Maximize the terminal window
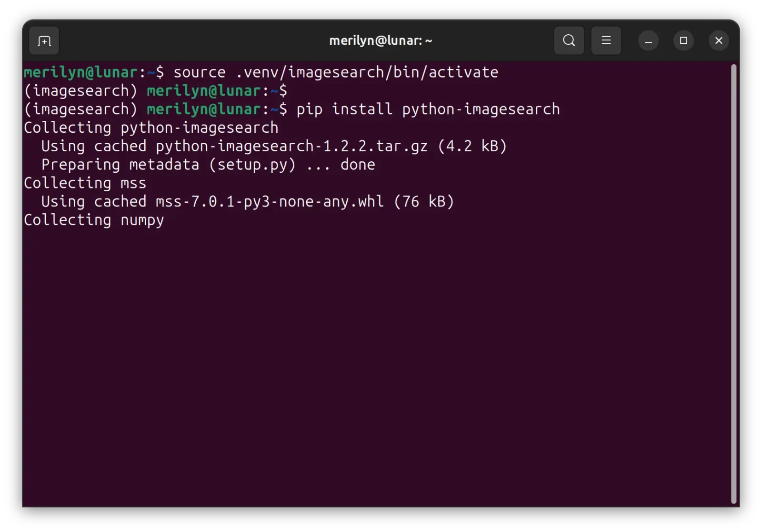Viewport: 762px width, 532px height. point(683,41)
